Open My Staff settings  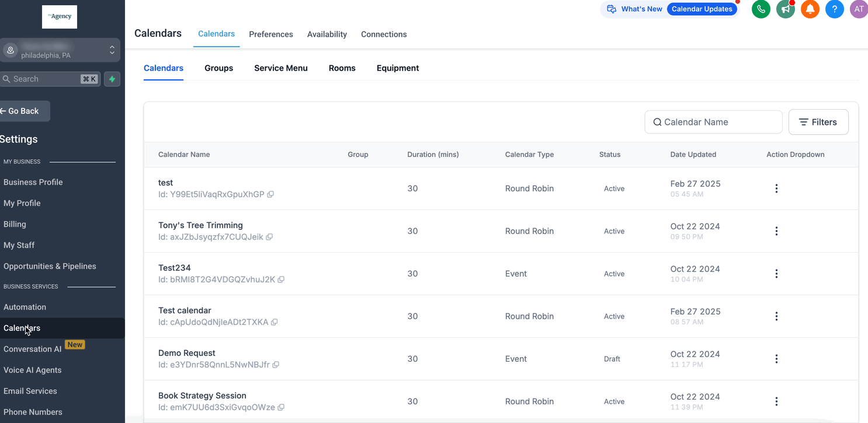(19, 245)
